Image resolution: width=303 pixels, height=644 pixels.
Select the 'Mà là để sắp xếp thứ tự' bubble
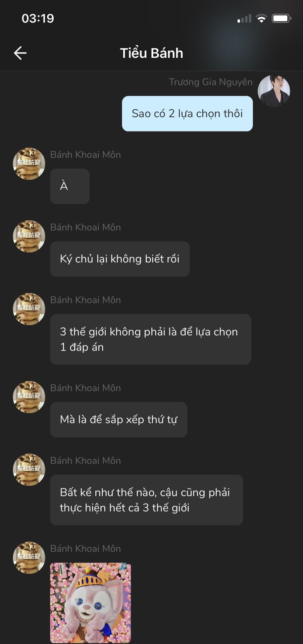pos(119,420)
